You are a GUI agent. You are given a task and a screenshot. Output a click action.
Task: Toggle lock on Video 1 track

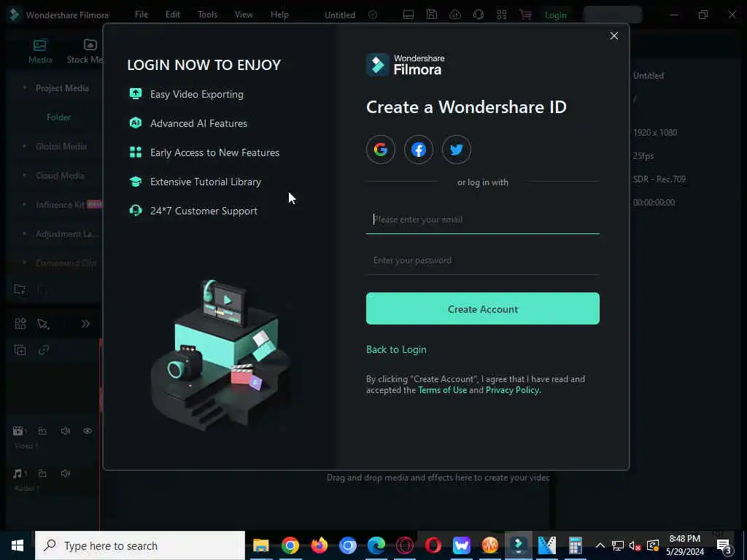42,431
